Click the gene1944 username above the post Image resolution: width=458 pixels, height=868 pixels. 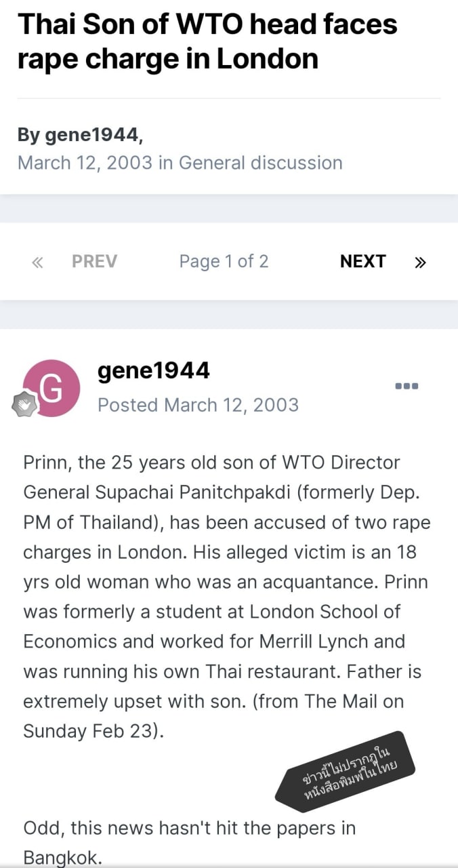[x=154, y=370]
